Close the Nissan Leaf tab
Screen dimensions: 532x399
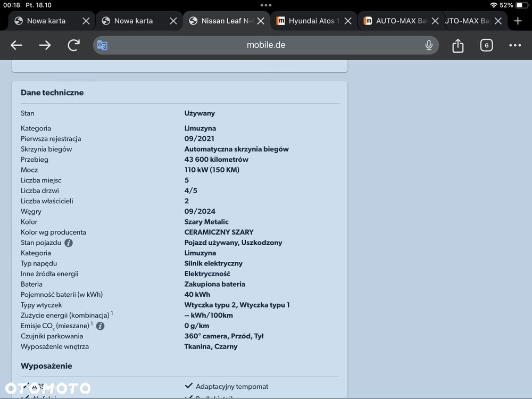[261, 21]
